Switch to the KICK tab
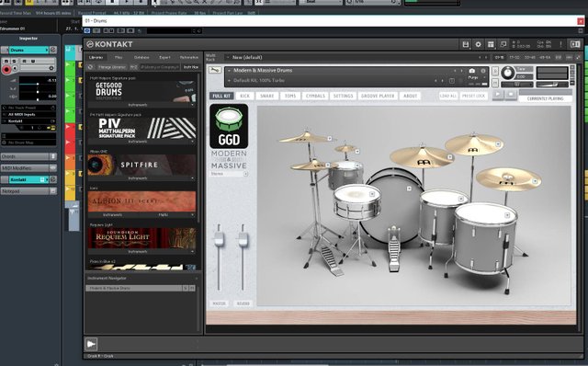 click(245, 97)
